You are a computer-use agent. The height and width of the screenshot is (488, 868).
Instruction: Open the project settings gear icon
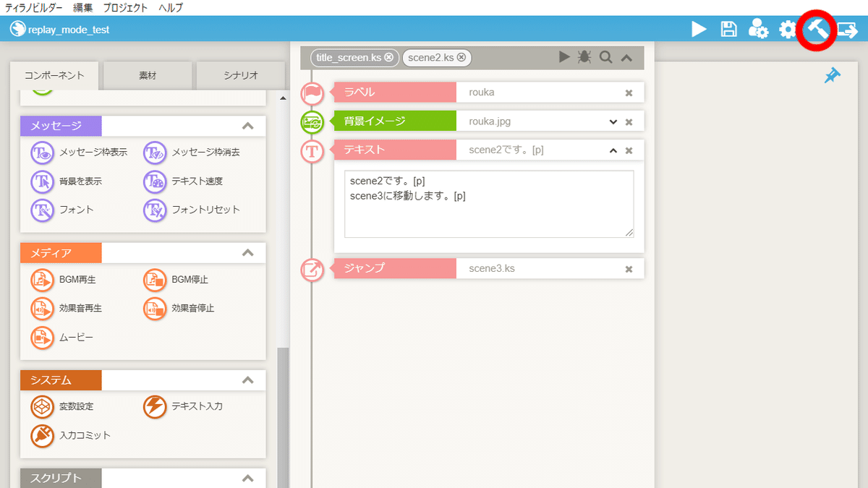(788, 30)
